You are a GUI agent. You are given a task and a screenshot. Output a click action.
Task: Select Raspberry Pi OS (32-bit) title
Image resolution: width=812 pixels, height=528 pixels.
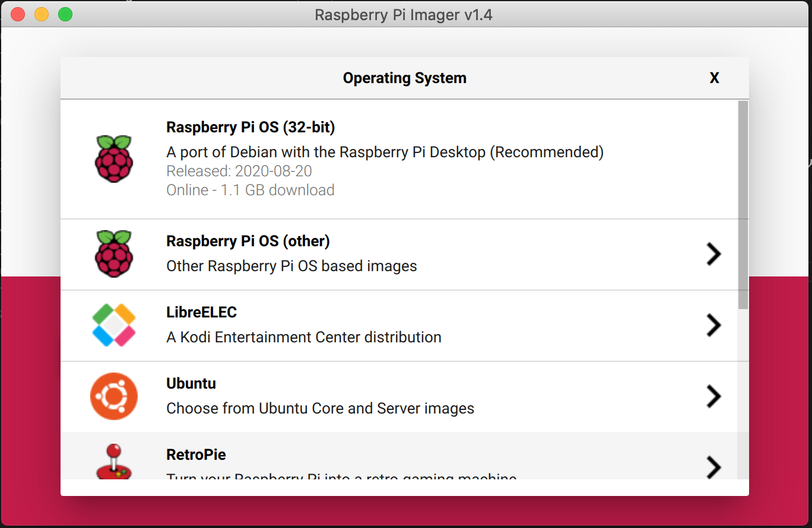(250, 128)
